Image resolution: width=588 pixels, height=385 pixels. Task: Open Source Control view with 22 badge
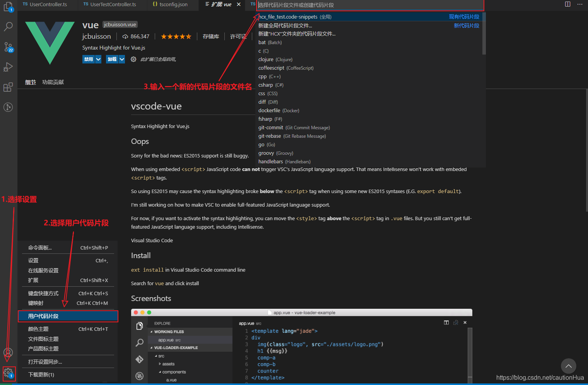8,47
